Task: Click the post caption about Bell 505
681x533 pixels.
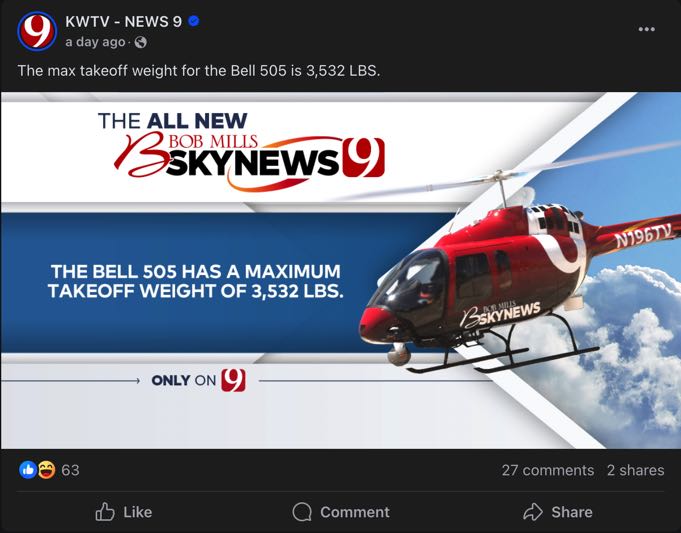Action: (199, 70)
